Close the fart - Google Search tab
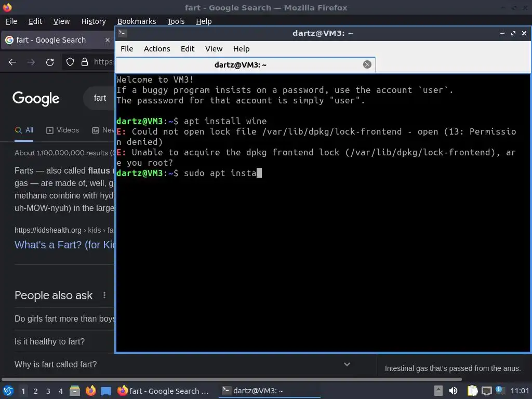Viewport: 532px width, 399px height. click(108, 40)
